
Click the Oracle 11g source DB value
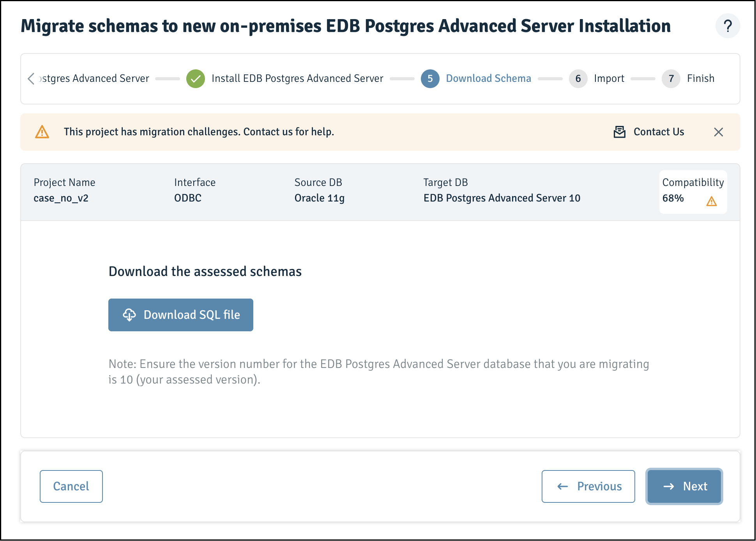tap(319, 198)
